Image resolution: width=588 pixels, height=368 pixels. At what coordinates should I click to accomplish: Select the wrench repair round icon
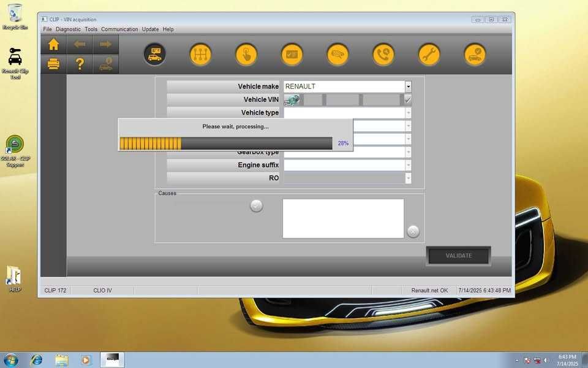coord(429,55)
